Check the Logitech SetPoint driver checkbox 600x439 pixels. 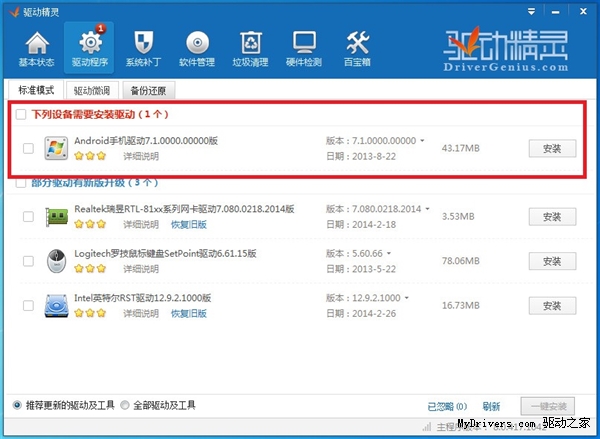pos(28,261)
